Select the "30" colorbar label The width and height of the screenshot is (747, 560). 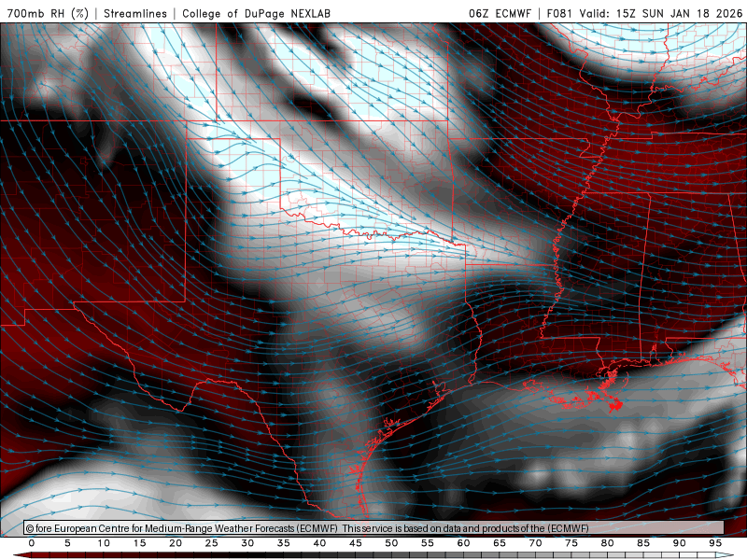[247, 543]
